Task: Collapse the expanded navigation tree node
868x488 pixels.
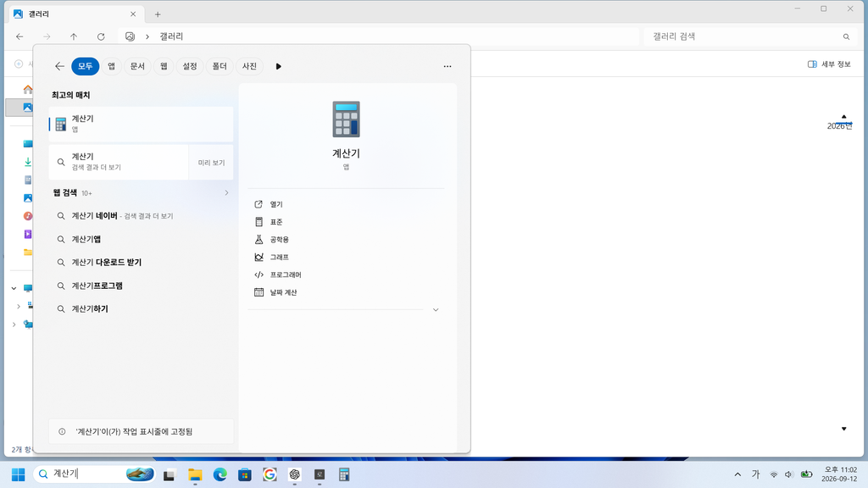Action: coord(14,288)
